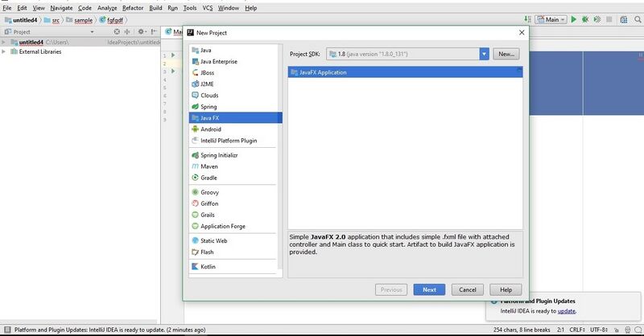
Task: Open the Analyze menu
Action: tap(107, 8)
